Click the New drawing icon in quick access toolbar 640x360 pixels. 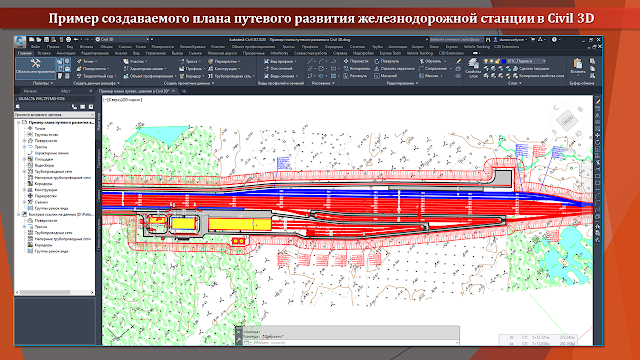(31, 40)
